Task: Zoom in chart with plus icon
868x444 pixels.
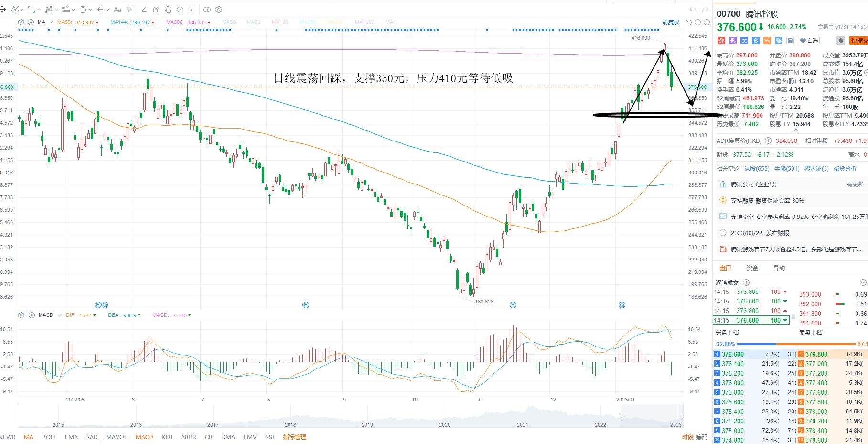Action: tap(707, 22)
